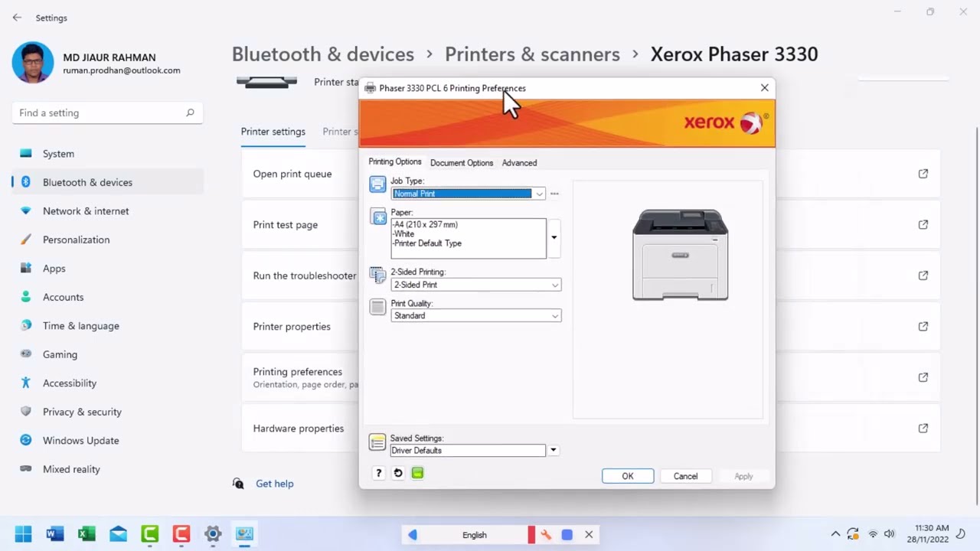This screenshot has height=551, width=980.
Task: Click Printer properties row
Action: click(590, 327)
